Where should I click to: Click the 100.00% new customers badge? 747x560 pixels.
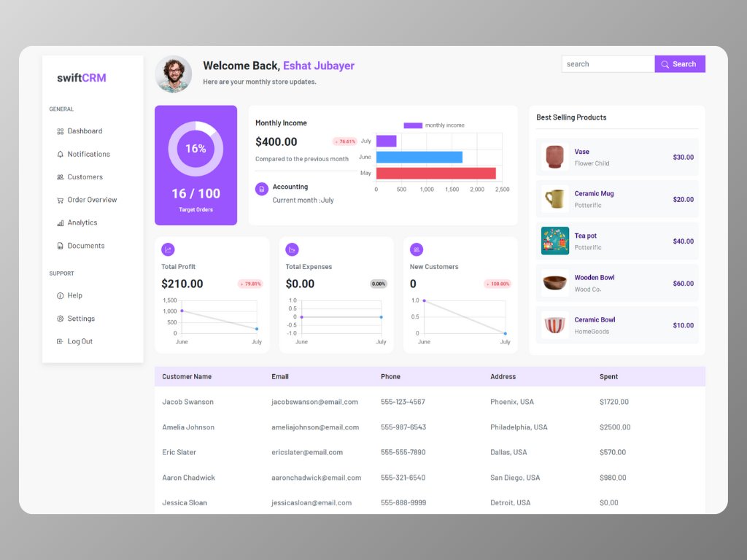click(x=498, y=284)
